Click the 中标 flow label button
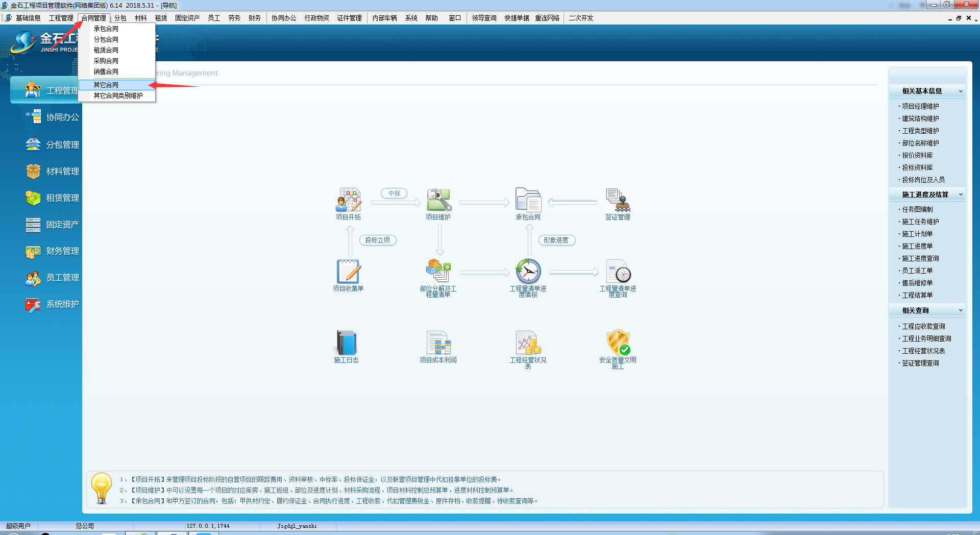 click(x=394, y=193)
